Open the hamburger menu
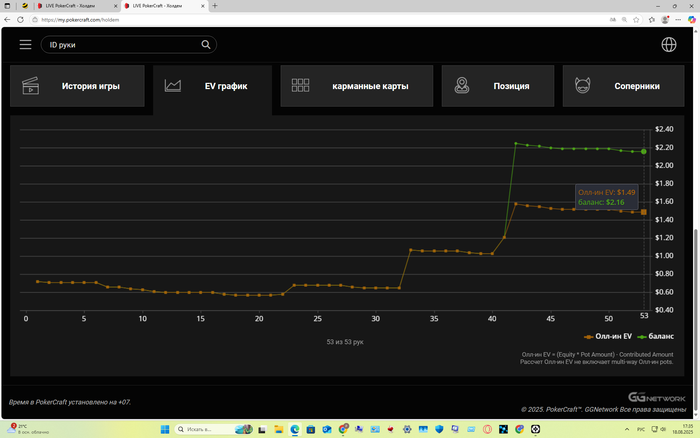 pyautogui.click(x=25, y=45)
